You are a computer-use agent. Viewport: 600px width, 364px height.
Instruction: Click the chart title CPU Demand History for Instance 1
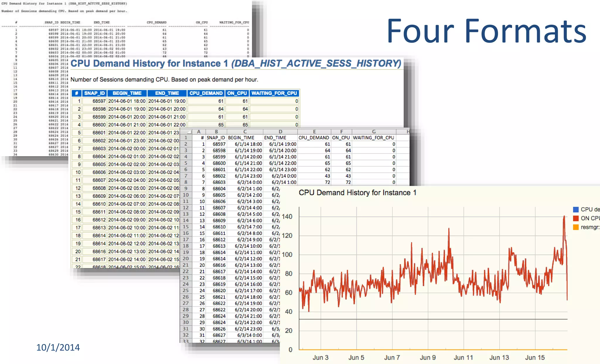pyautogui.click(x=357, y=193)
